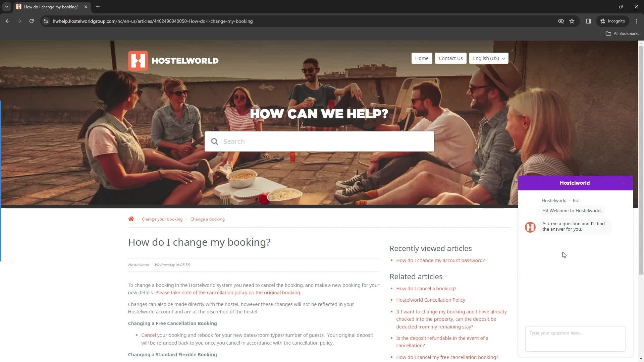Screen dimensions: 644x362
Task: Click the chatbot Hostelworld avatar icon
Action: [530, 227]
